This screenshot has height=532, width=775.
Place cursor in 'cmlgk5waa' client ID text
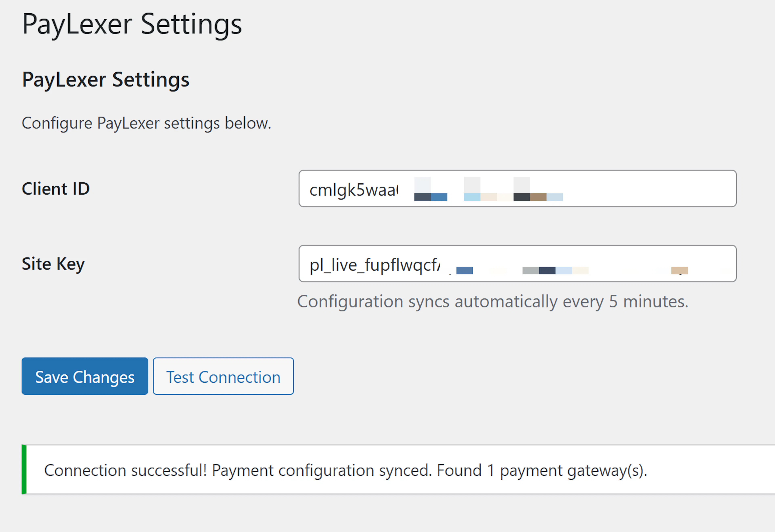point(353,190)
